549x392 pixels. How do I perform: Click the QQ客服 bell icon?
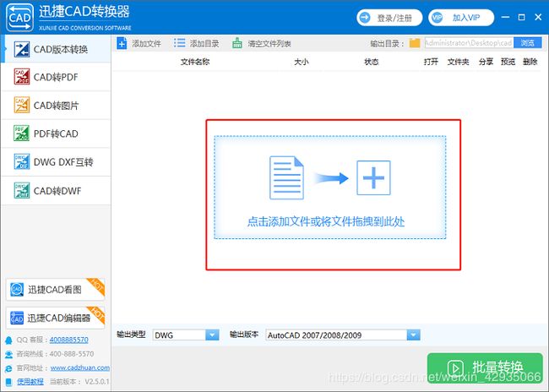tap(8, 340)
